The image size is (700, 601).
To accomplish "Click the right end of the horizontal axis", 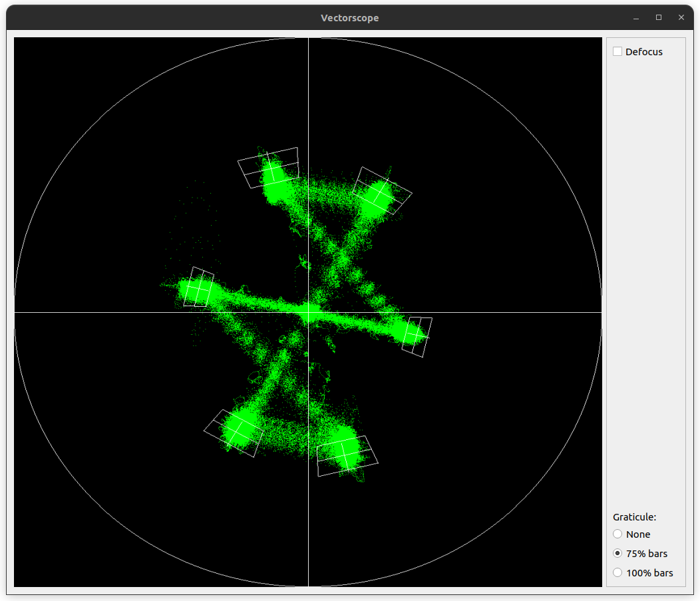I will (x=600, y=312).
